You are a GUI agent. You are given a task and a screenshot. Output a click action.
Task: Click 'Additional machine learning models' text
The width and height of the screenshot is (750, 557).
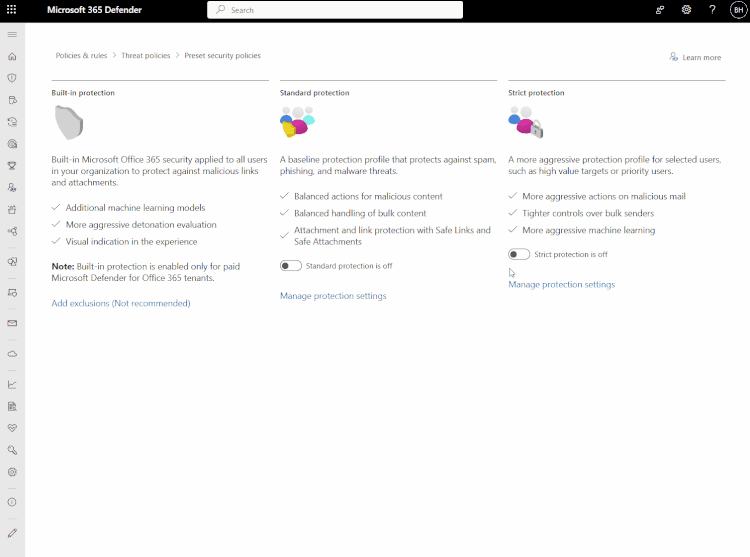point(135,208)
